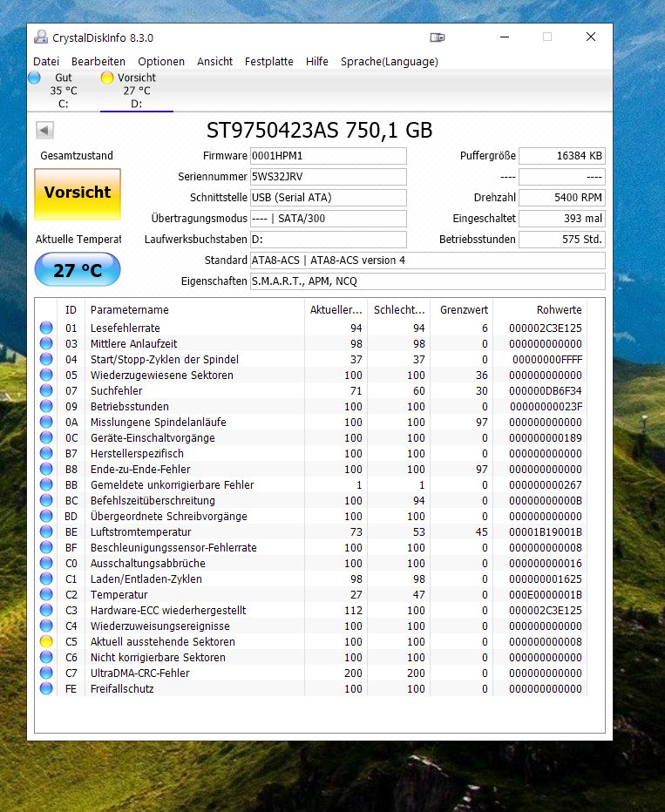This screenshot has height=812, width=665.
Task: Click raw value 00001B19001B
Action: (x=546, y=531)
